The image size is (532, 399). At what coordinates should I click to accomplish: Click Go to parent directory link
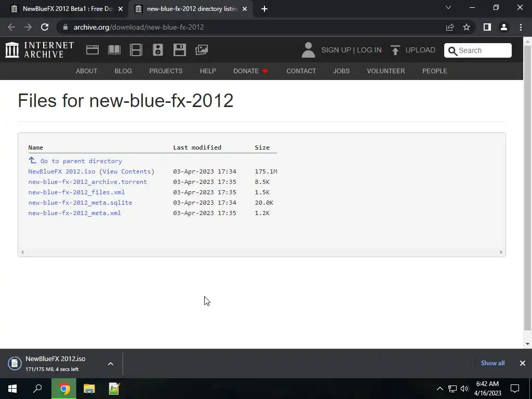tap(81, 161)
